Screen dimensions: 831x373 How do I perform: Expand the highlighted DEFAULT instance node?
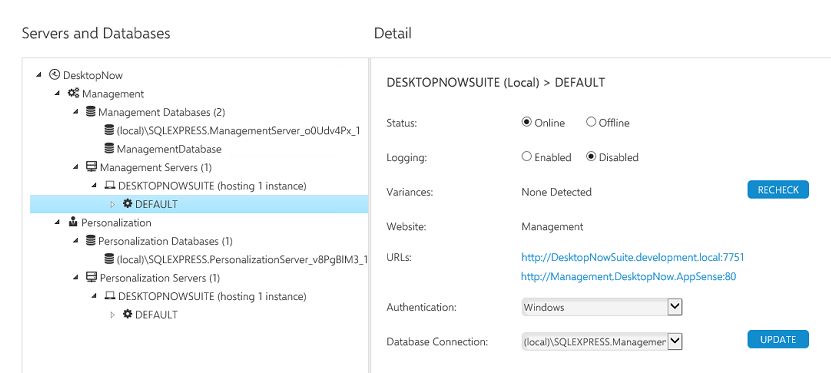112,204
